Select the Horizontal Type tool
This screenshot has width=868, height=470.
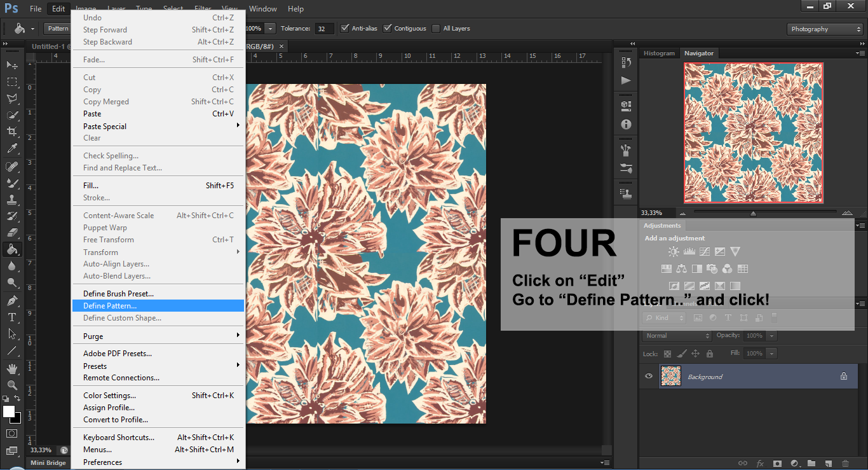point(12,317)
